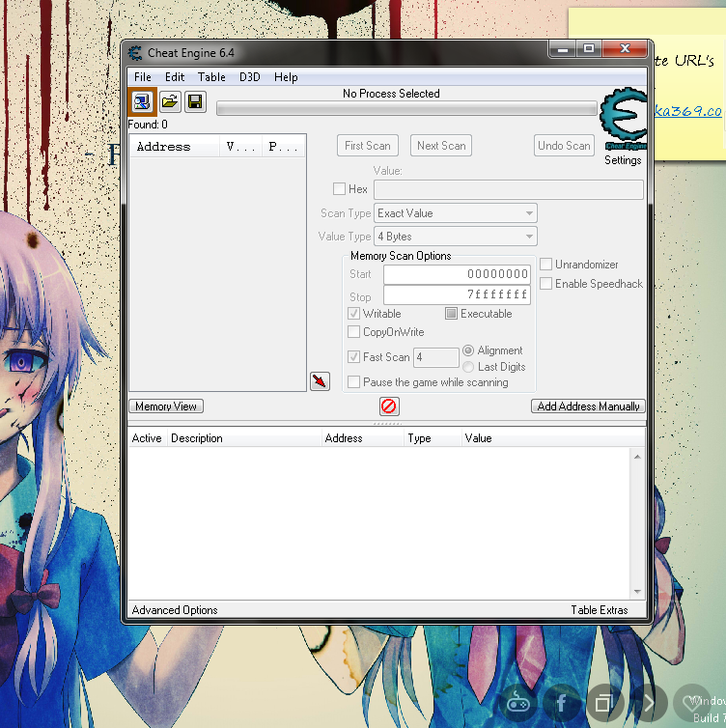This screenshot has height=728, width=726.
Task: Click the Next Scan button
Action: [x=441, y=146]
